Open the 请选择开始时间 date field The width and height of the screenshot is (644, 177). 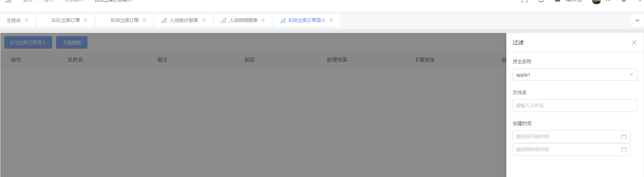[571, 137]
